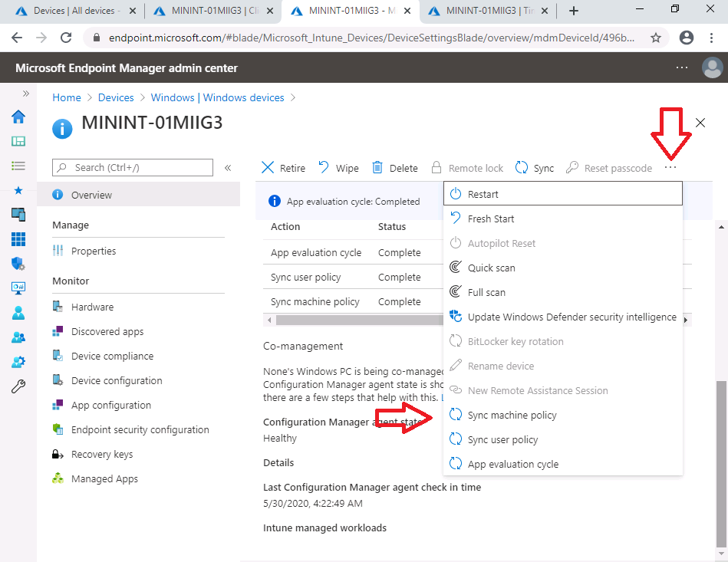Viewport: 728px width, 562px height.
Task: Open the admin account avatar
Action: pos(712,67)
